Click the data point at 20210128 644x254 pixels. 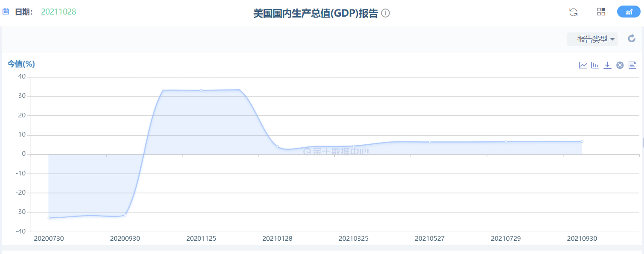277,146
